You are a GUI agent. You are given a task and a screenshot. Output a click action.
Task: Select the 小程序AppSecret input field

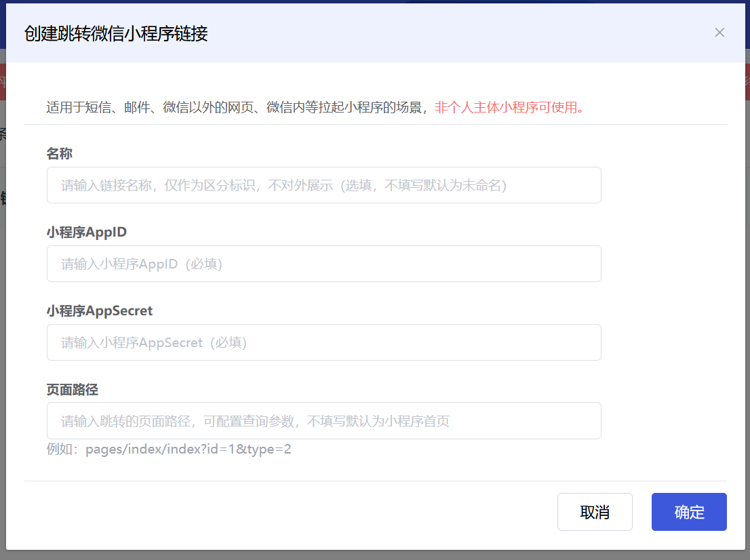pos(324,342)
